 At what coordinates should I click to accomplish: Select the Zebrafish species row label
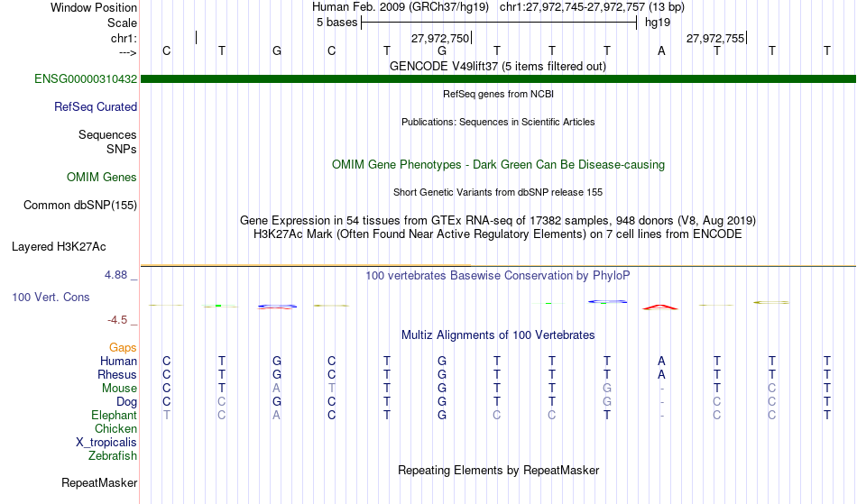[x=113, y=456]
